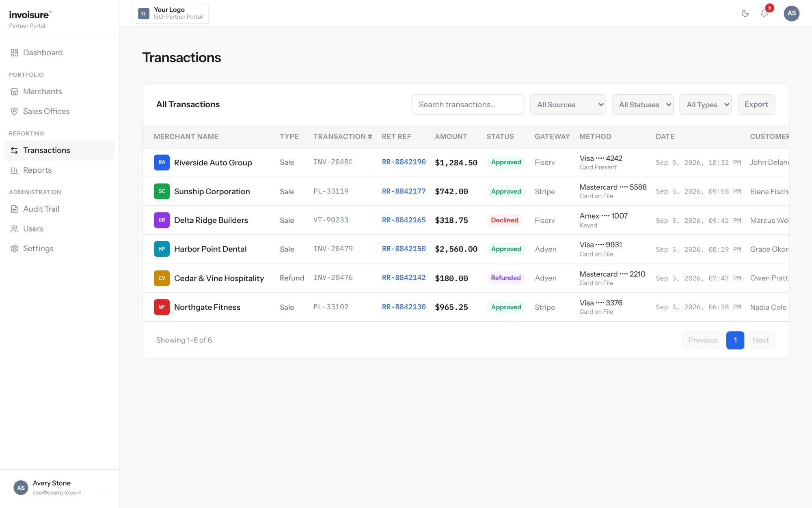
Task: Click the Delta Ridge Builders merchant name
Action: coord(211,220)
